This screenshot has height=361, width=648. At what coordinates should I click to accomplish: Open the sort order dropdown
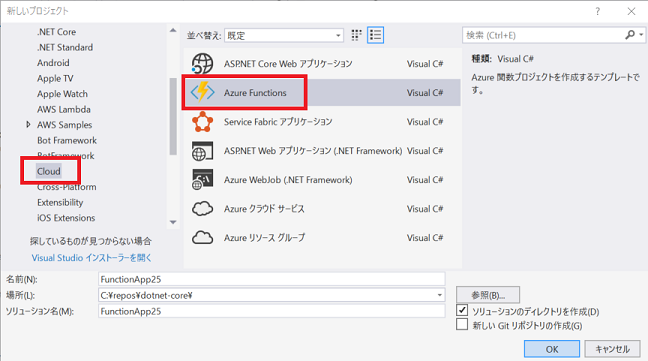pyautogui.click(x=284, y=36)
